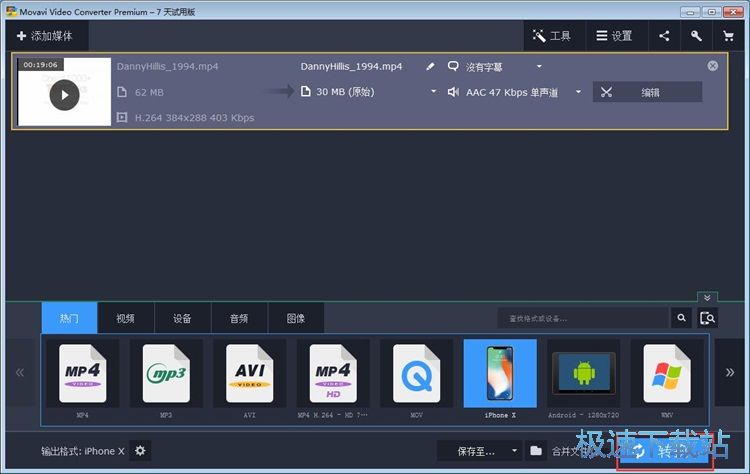
Task: Click the format search input field
Action: (583, 318)
